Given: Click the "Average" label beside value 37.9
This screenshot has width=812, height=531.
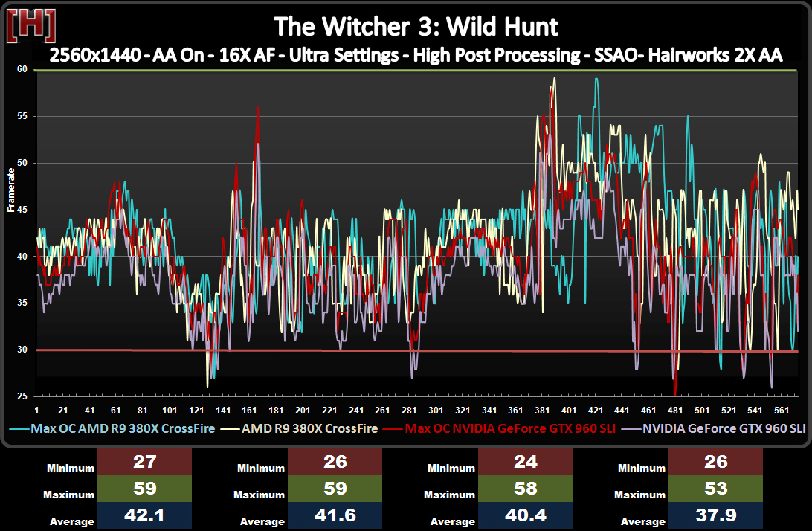Looking at the screenshot, I should (642, 521).
